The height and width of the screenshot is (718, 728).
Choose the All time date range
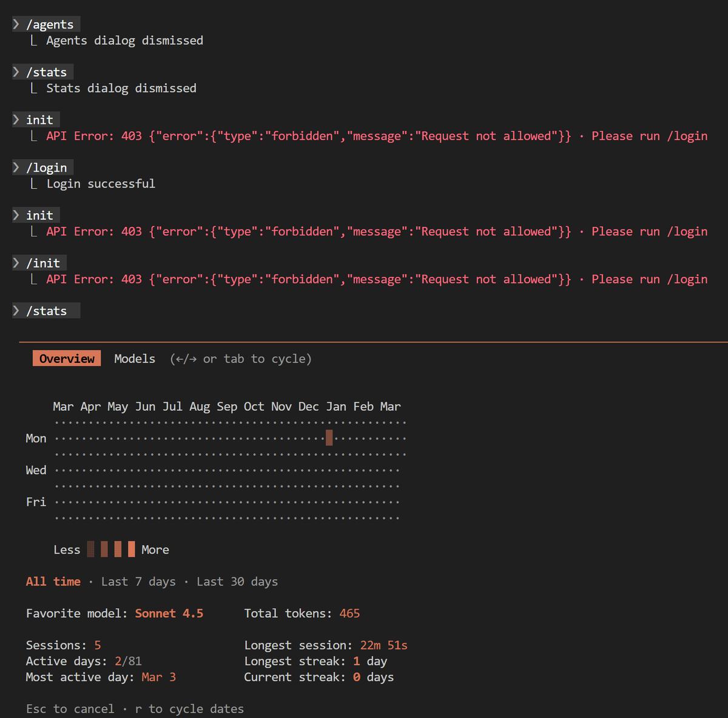tap(53, 581)
